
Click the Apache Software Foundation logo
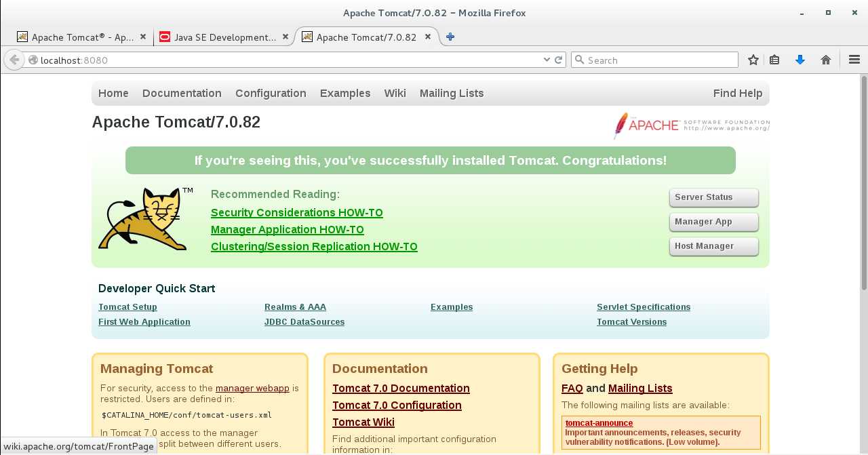coord(691,125)
